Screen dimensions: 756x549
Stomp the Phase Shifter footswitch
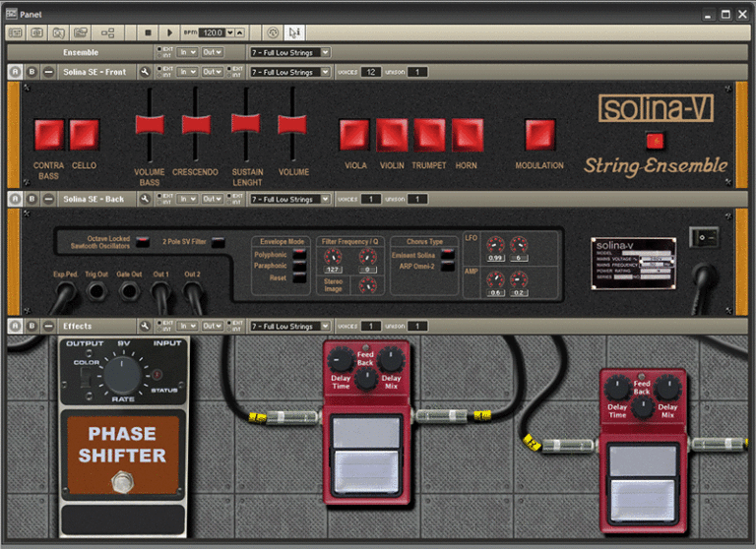pyautogui.click(x=122, y=481)
